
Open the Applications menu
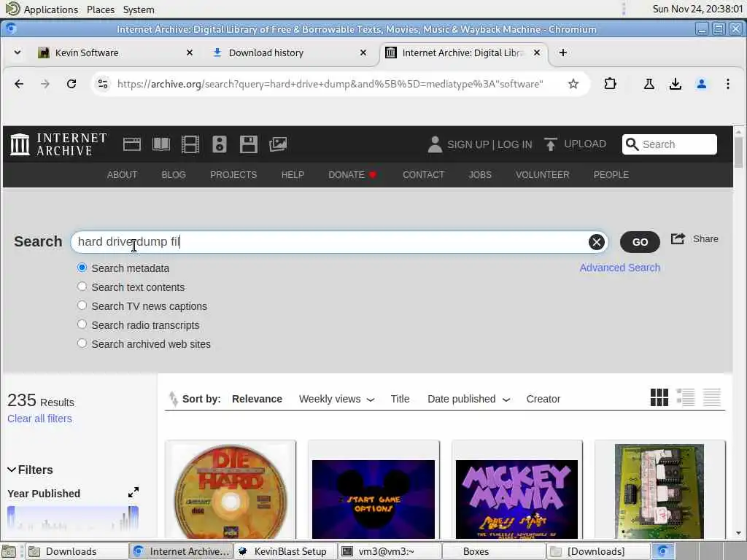50,9
